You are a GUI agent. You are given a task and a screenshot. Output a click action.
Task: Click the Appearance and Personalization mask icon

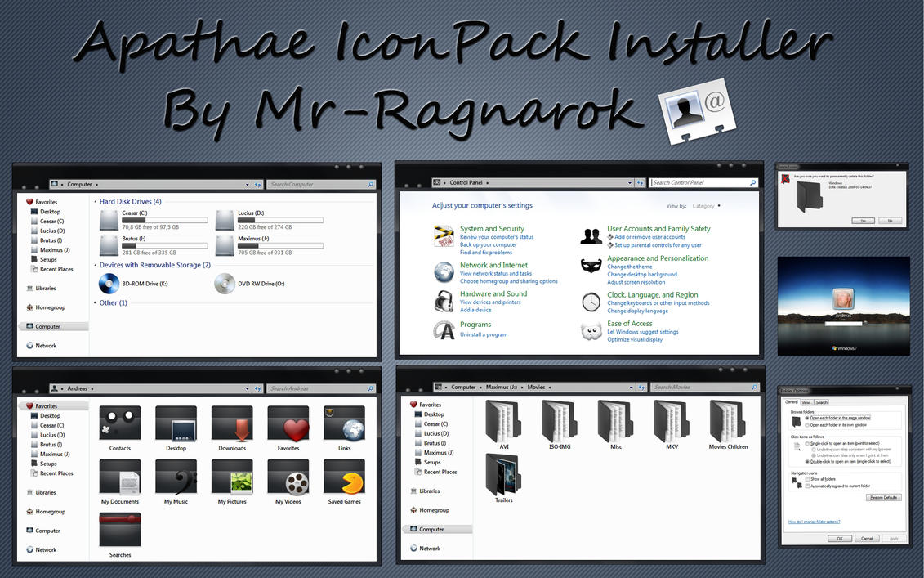tap(591, 266)
